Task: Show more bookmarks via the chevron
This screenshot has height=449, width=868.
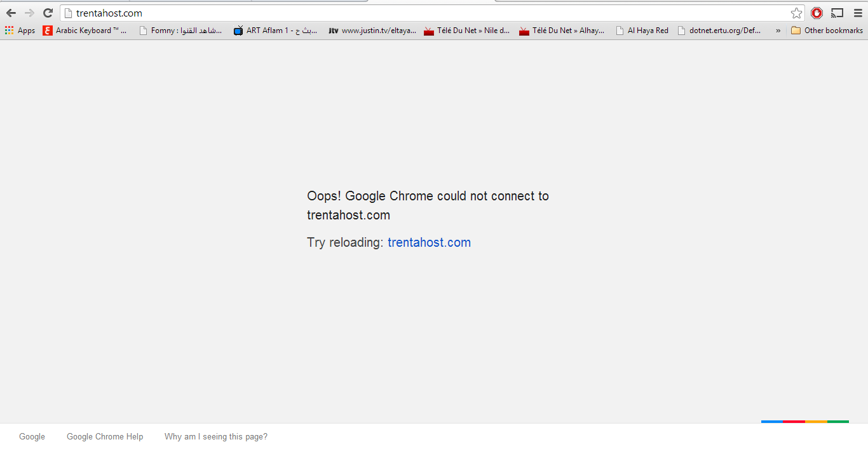Action: coord(778,31)
